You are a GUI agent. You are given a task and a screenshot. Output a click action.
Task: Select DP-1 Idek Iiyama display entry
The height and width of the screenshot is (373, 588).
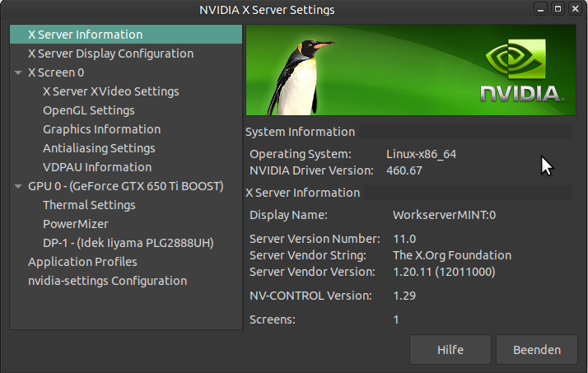[x=128, y=243]
